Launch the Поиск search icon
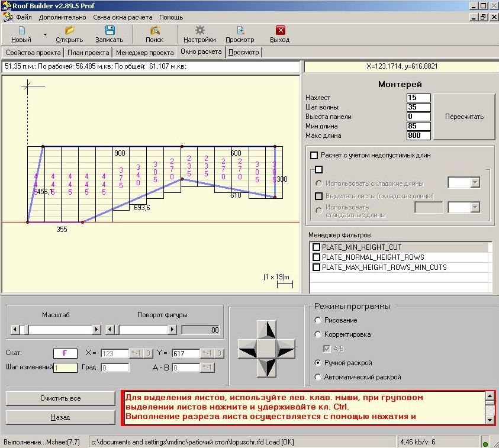The image size is (499, 448). [x=155, y=30]
